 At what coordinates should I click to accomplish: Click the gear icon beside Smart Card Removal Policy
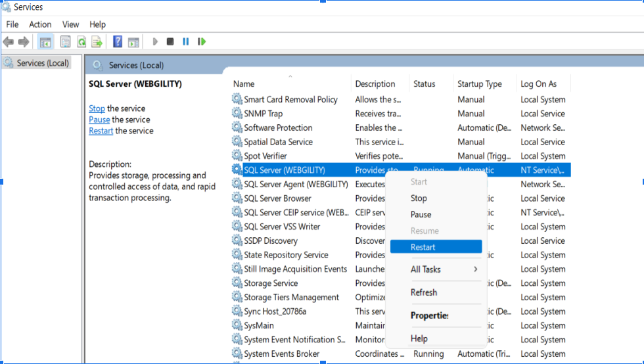(237, 99)
